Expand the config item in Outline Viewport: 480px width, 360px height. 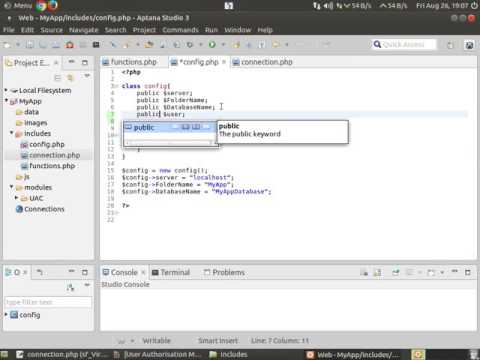pos(6,314)
